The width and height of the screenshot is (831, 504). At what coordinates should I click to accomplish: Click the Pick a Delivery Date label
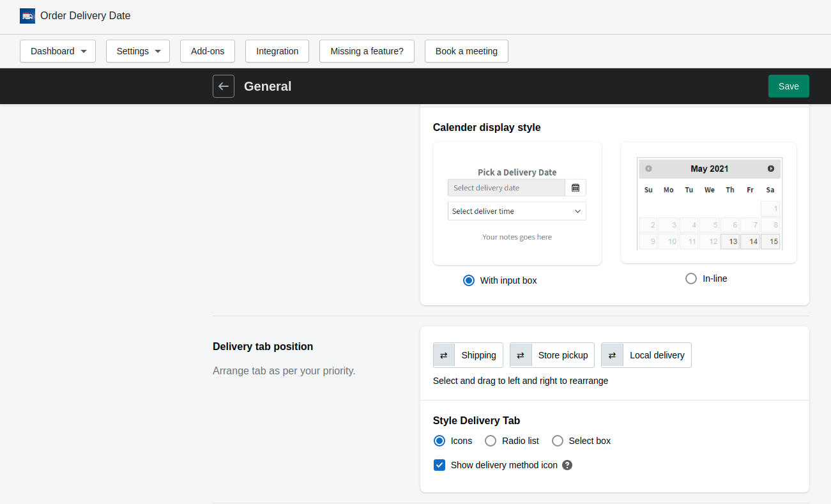click(517, 172)
